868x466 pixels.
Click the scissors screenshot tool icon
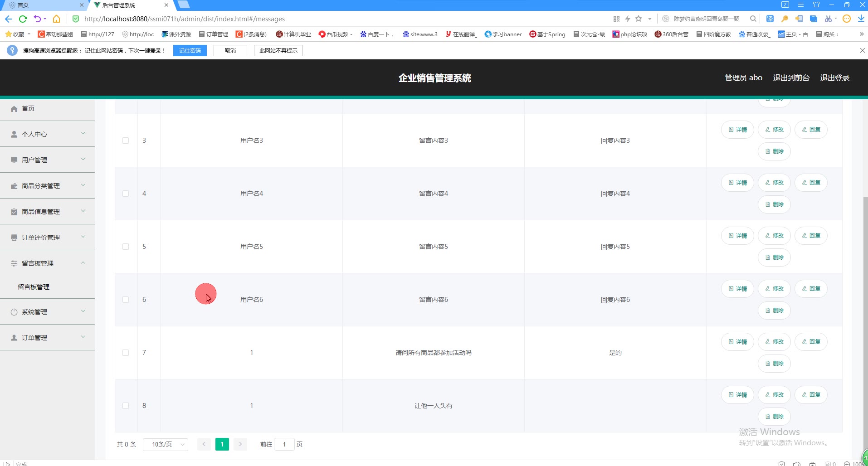[x=829, y=19]
